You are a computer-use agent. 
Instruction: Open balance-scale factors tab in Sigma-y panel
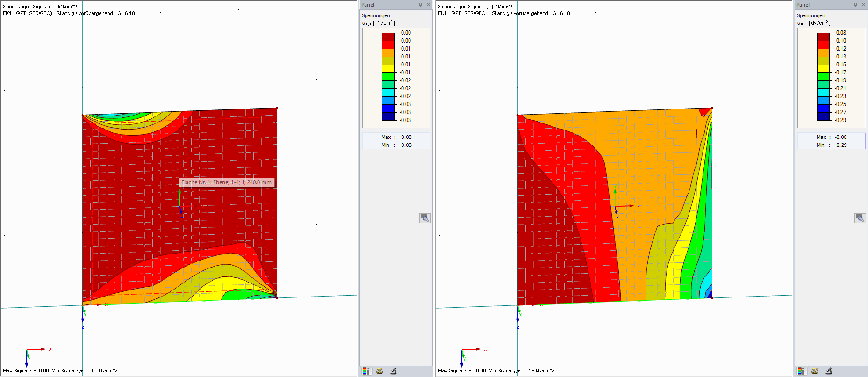click(x=815, y=371)
